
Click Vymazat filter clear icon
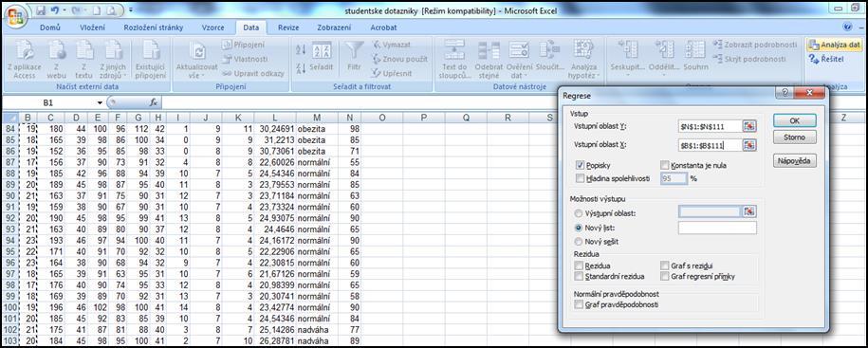click(x=392, y=45)
